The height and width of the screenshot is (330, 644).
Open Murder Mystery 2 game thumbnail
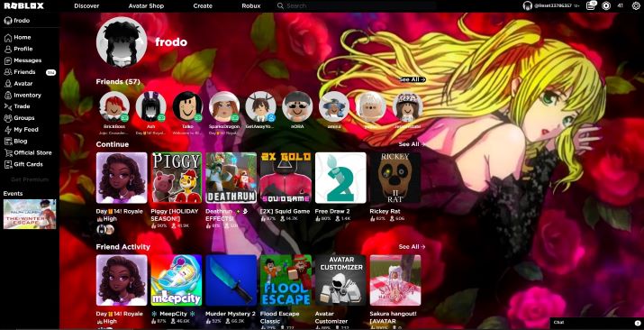point(231,280)
